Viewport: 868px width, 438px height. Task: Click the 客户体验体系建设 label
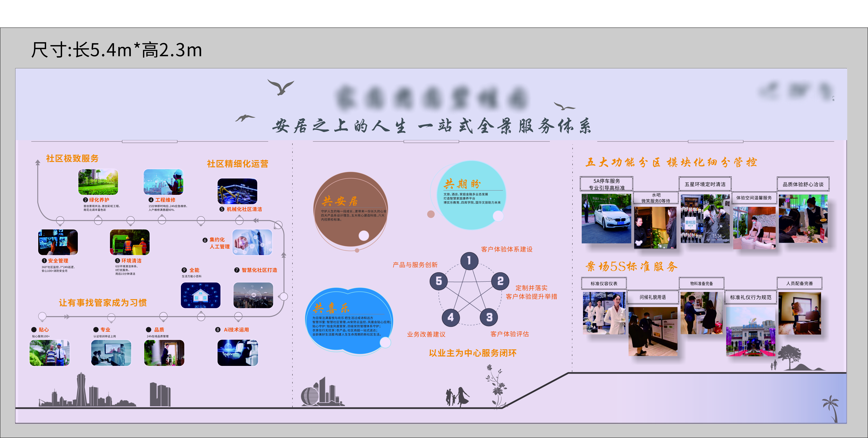(507, 249)
